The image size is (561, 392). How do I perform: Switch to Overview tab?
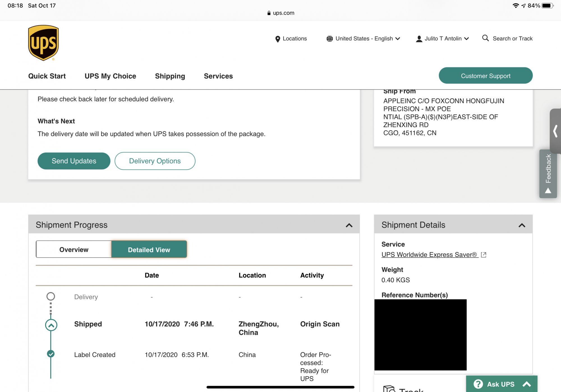pyautogui.click(x=74, y=249)
